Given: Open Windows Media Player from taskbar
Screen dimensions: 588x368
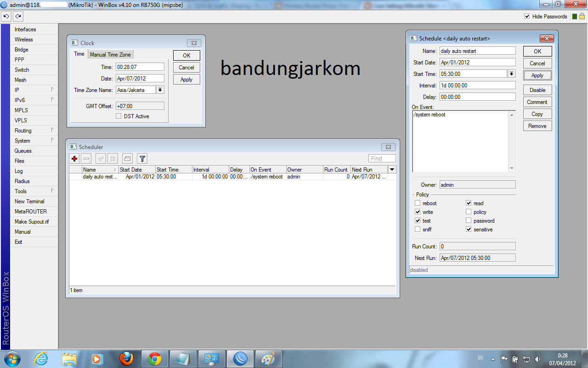Looking at the screenshot, I should tap(97, 359).
